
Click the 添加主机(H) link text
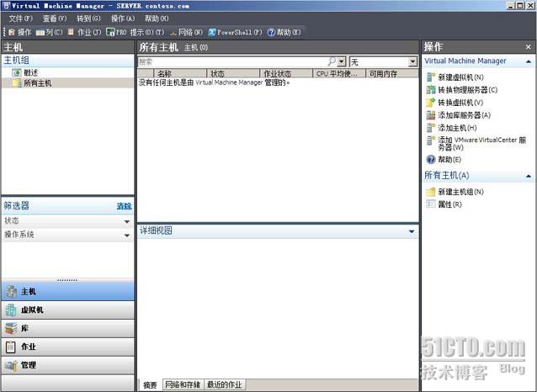coord(457,128)
